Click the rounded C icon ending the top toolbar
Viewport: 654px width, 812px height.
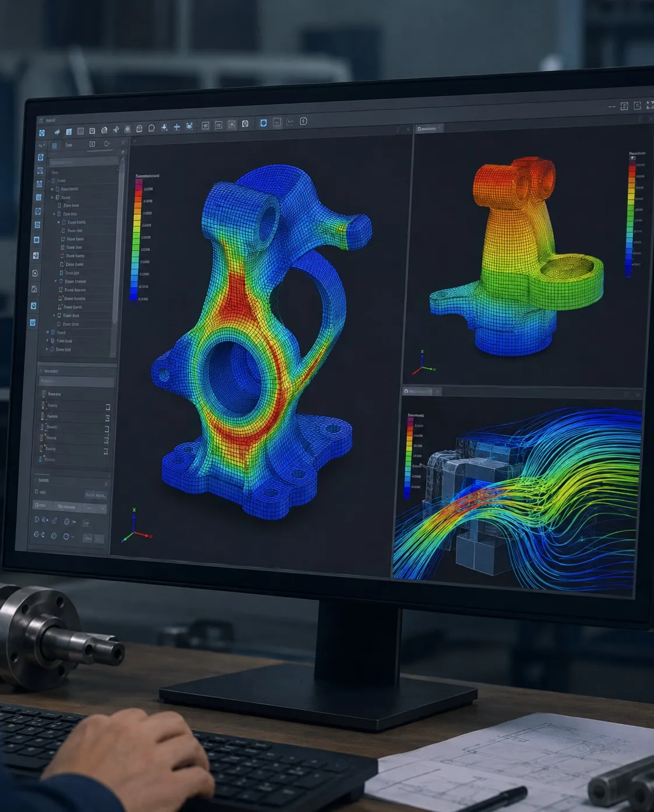304,121
